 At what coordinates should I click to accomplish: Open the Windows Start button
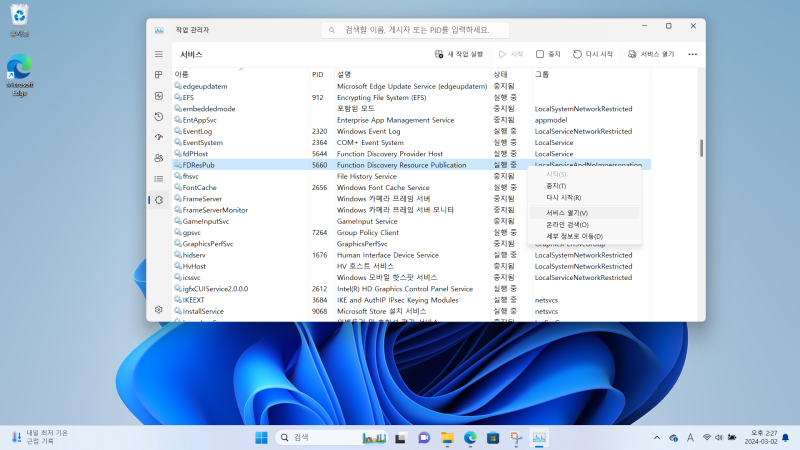[x=261, y=438]
